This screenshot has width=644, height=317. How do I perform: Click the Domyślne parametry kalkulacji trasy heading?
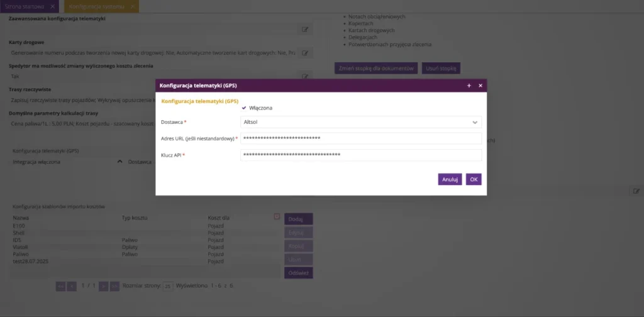click(x=53, y=113)
